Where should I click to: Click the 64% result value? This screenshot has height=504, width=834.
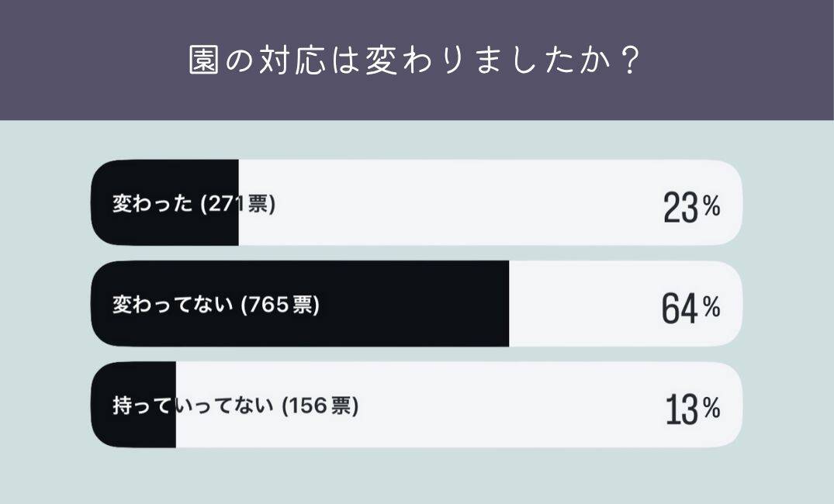690,307
